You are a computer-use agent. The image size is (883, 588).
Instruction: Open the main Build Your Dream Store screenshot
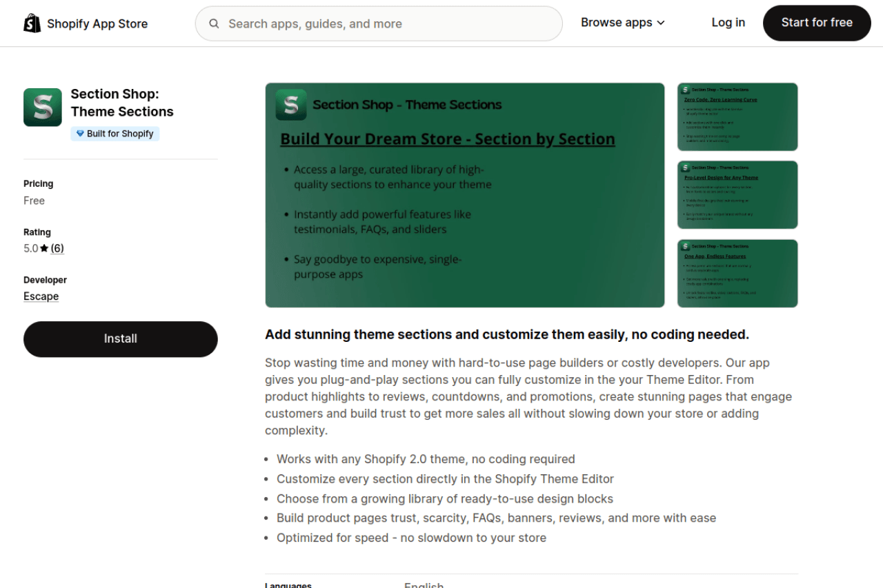click(x=465, y=195)
